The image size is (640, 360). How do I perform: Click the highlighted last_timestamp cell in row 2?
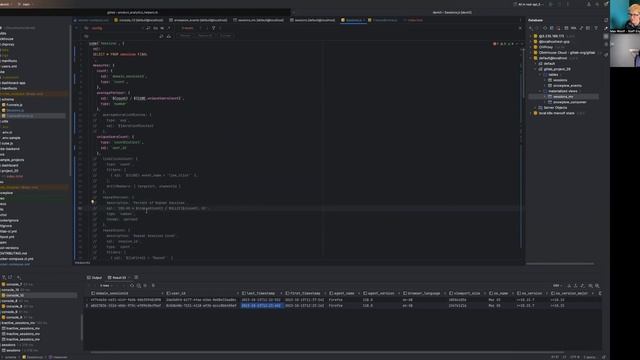point(261,305)
